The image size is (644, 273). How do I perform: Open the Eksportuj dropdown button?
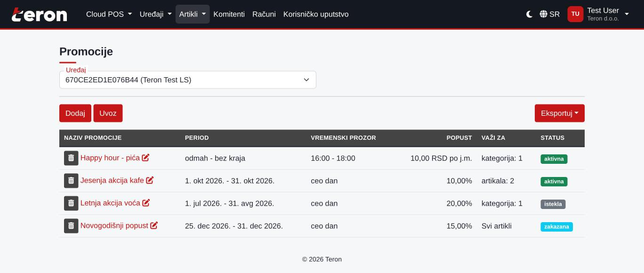click(560, 113)
